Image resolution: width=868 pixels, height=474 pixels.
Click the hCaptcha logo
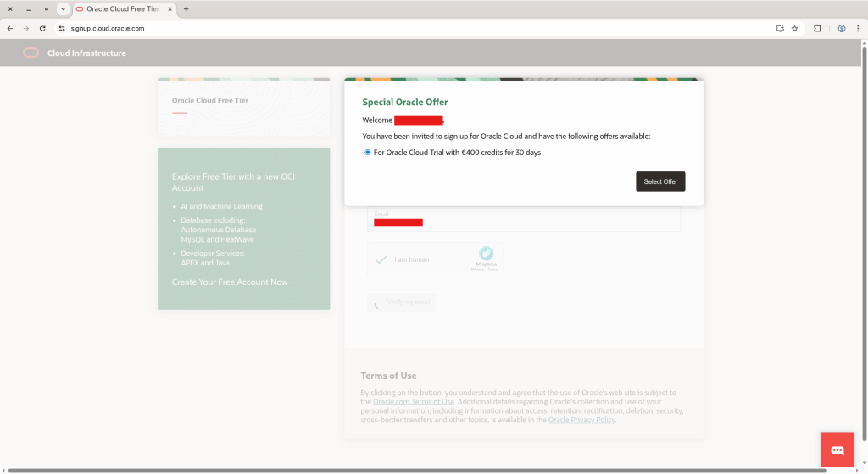click(486, 254)
